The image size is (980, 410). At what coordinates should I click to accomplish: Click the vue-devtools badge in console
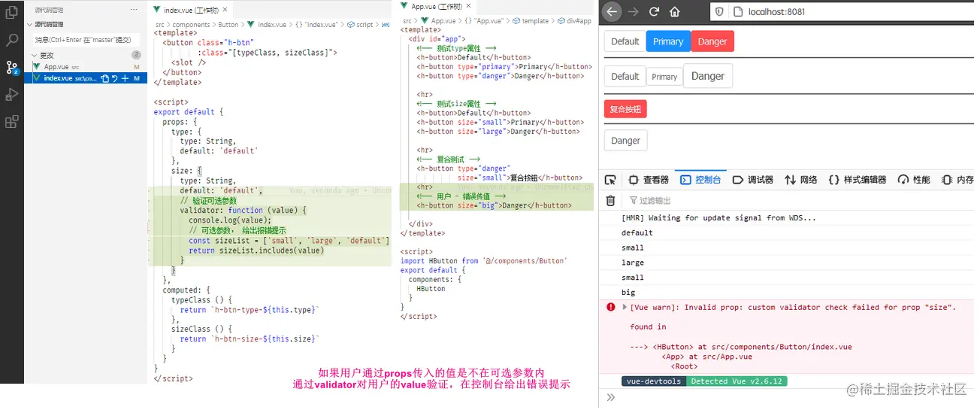click(x=653, y=381)
